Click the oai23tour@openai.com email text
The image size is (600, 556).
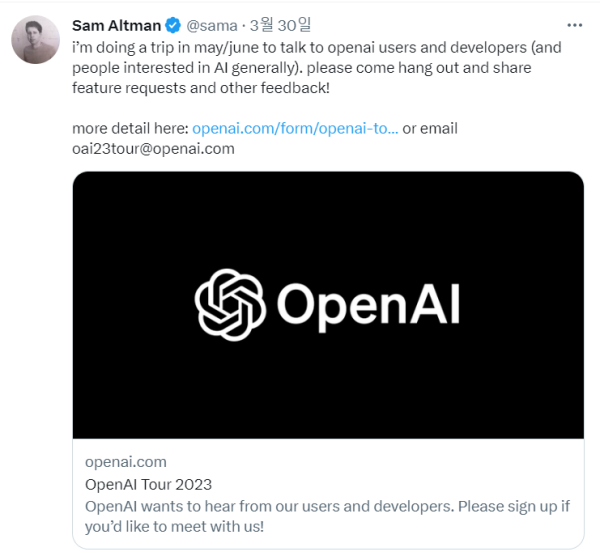153,149
